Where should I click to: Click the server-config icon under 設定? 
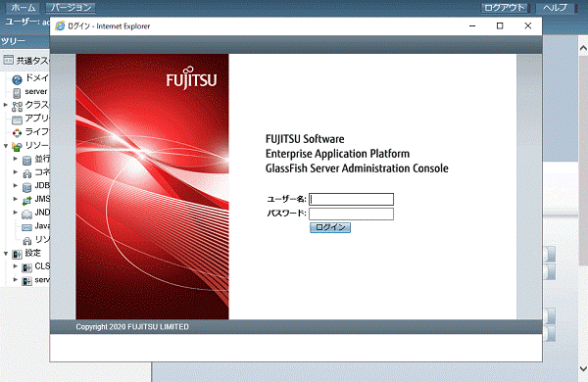pos(27,281)
